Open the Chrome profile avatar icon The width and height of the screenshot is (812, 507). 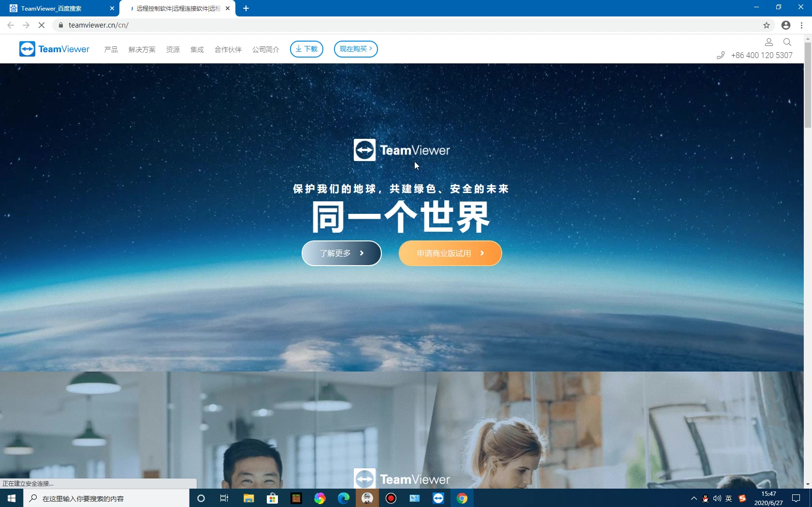point(786,25)
